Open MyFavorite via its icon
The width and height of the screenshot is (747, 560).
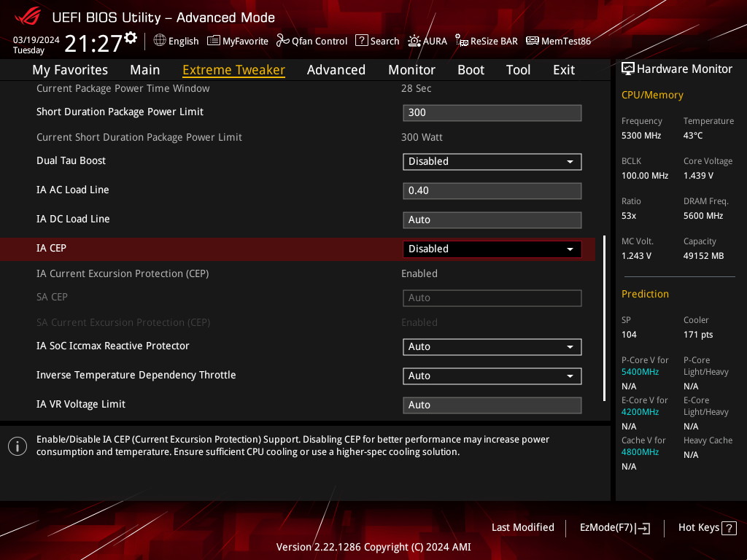click(x=214, y=41)
